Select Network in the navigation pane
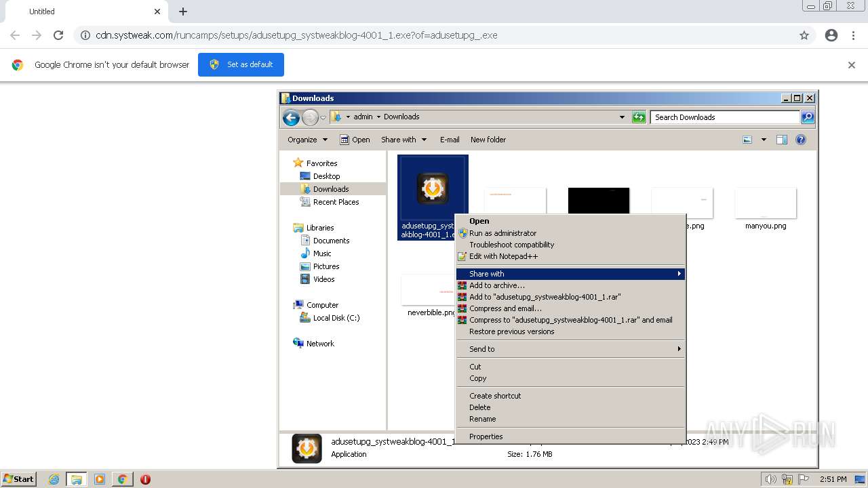868x488 pixels. (320, 344)
